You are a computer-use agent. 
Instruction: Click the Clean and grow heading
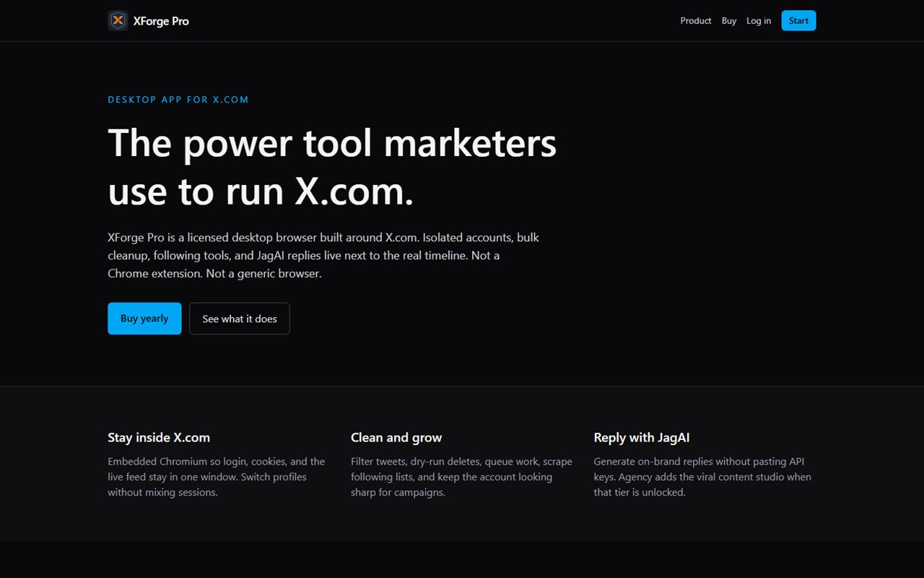click(x=396, y=437)
